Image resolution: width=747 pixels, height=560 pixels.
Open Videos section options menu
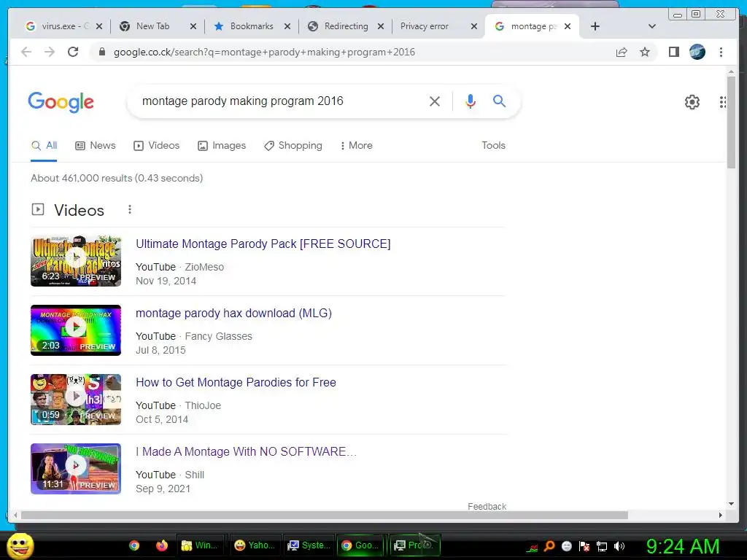pos(130,209)
